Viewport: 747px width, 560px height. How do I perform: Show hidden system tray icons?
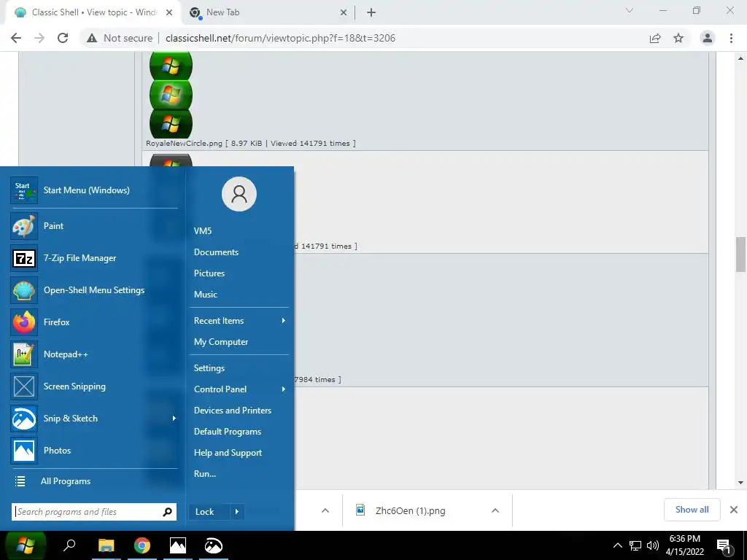click(617, 545)
